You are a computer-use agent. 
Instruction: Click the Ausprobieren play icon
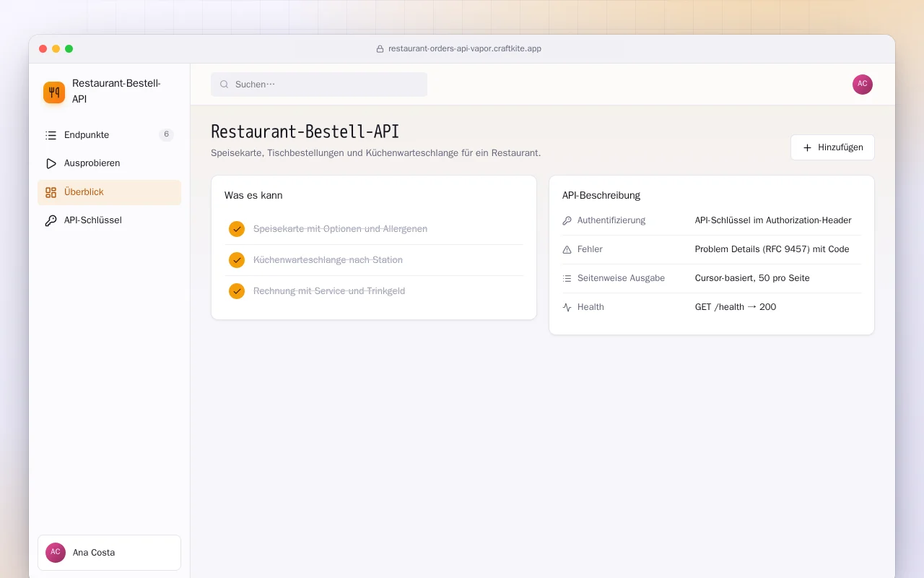click(x=51, y=163)
